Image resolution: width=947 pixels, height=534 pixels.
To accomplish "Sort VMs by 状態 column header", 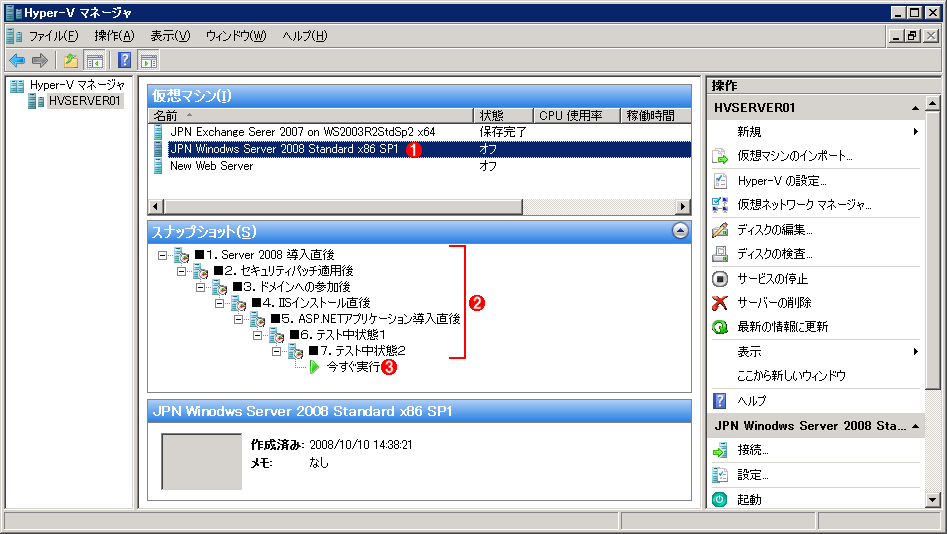I will point(503,115).
